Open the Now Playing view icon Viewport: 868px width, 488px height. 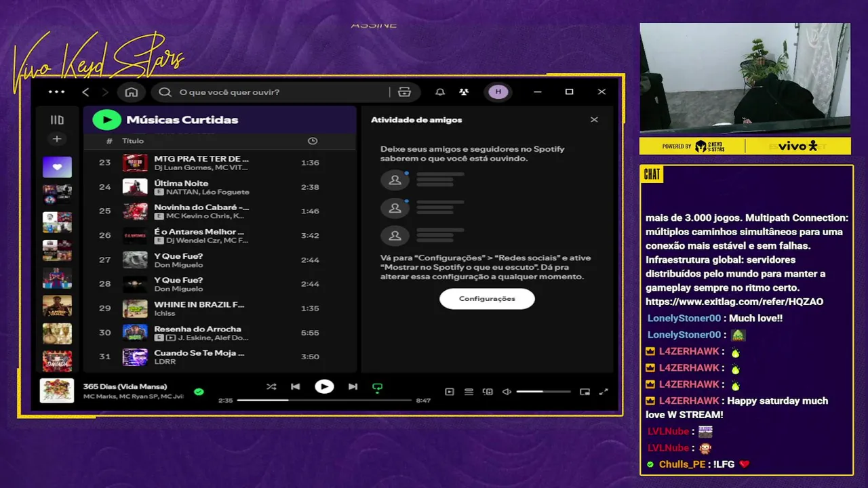tap(450, 392)
